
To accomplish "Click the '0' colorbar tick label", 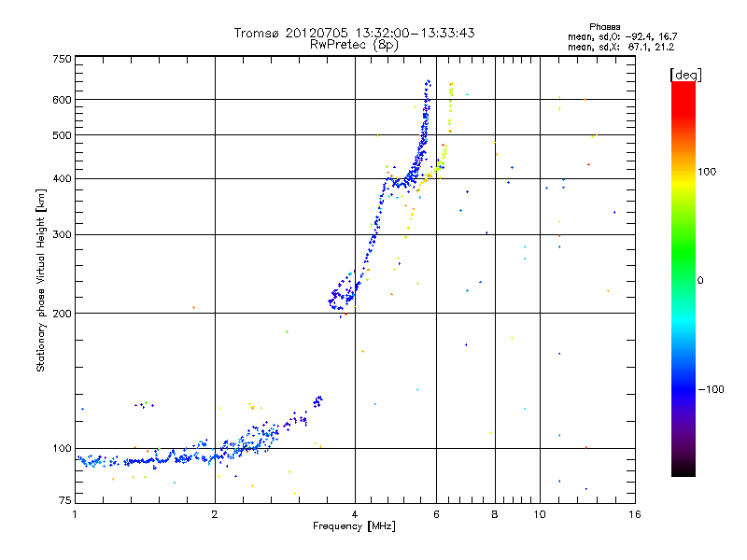I will pos(700,281).
